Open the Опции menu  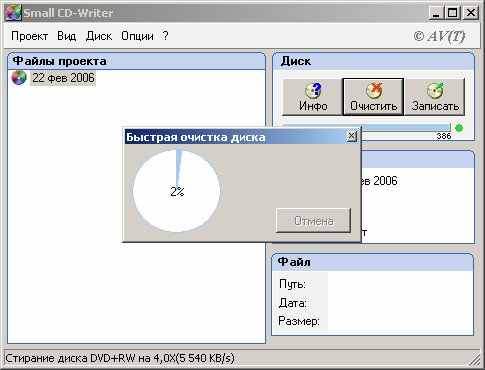point(137,36)
